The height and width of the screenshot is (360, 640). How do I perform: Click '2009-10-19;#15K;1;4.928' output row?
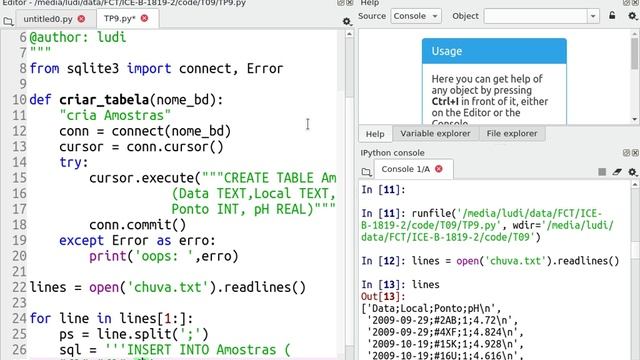446,344
